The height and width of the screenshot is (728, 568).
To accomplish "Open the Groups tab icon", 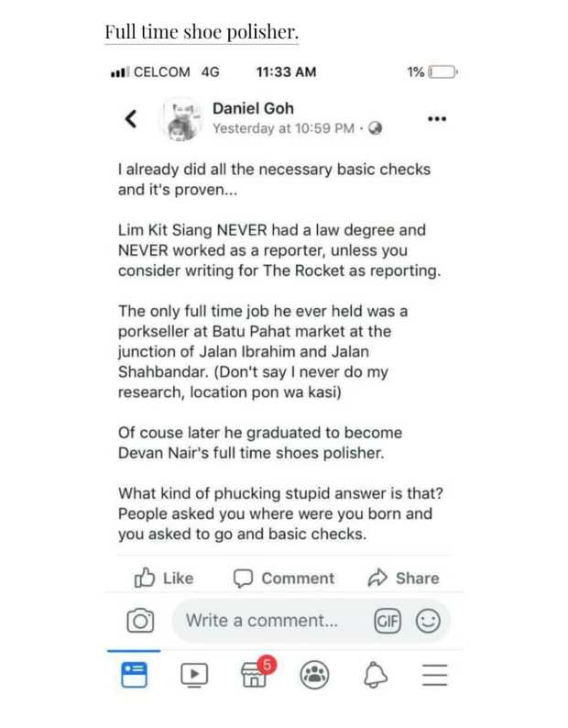I will (314, 675).
